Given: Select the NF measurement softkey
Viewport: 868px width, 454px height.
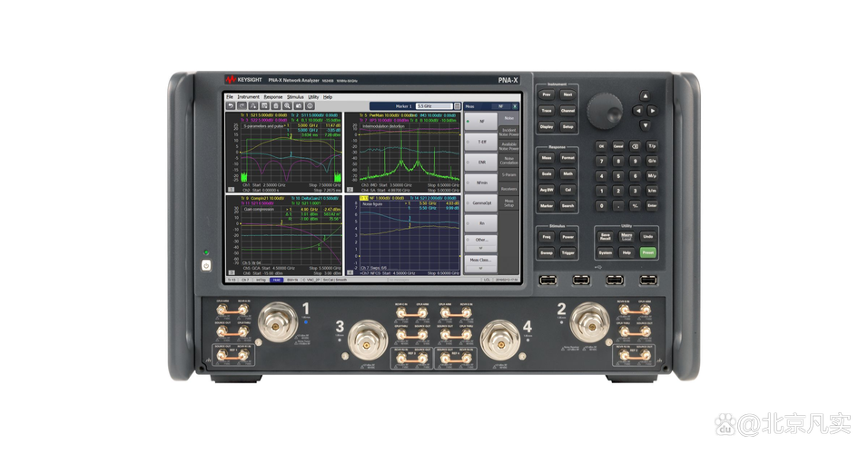Looking at the screenshot, I should [x=481, y=122].
